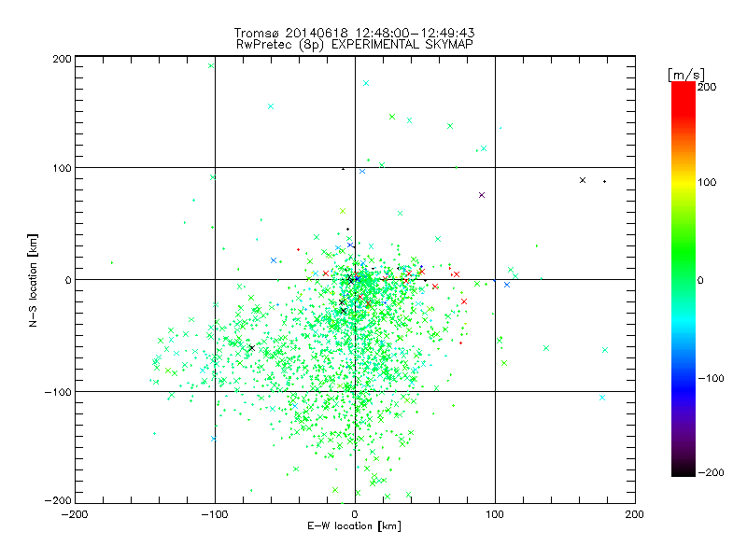
Task: Select the "[m/s]" colorbar unit label
Action: pos(686,75)
